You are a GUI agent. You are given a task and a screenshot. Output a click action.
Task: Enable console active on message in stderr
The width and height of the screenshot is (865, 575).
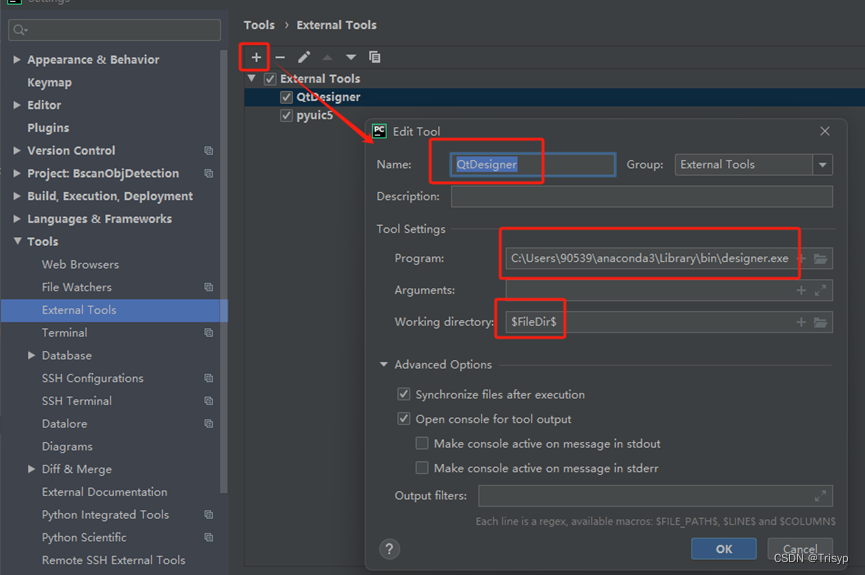422,468
